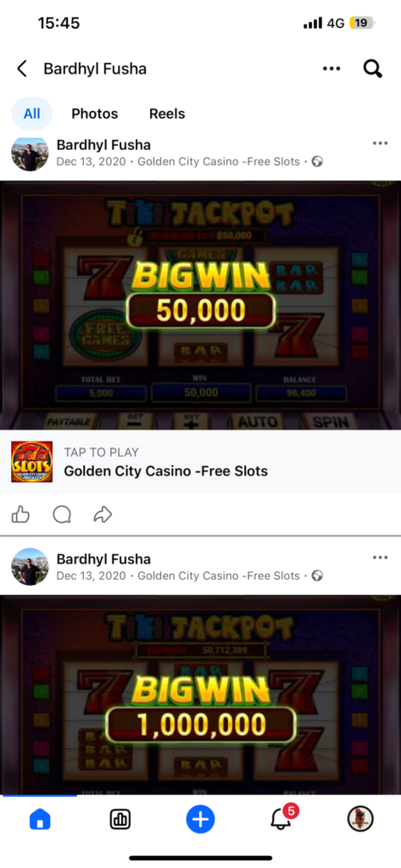Open the dashboard chart icon in bottom bar
Viewport: 401px width, 868px height.
pyautogui.click(x=120, y=820)
